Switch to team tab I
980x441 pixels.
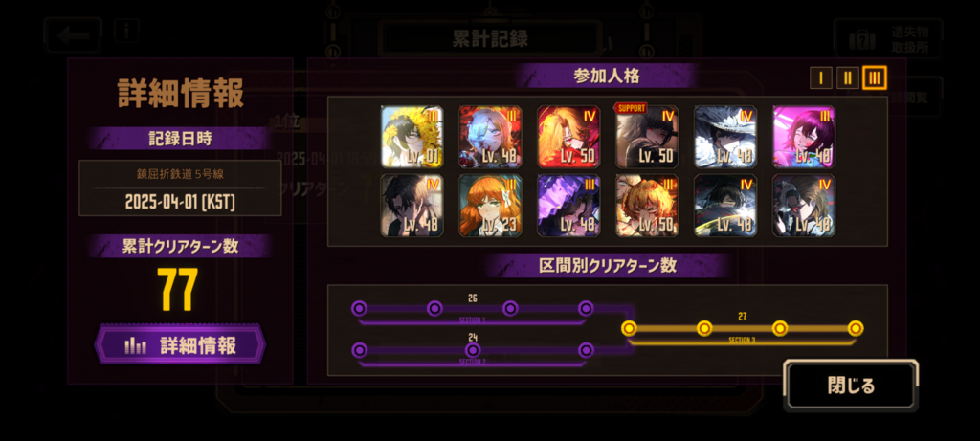[x=820, y=78]
